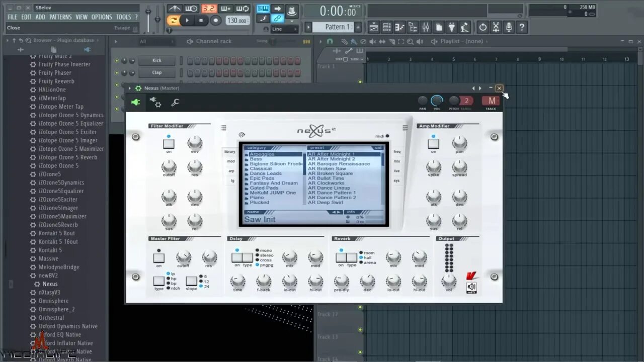644x362 pixels.
Task: Open the TOOLS menu
Action: pyautogui.click(x=124, y=17)
